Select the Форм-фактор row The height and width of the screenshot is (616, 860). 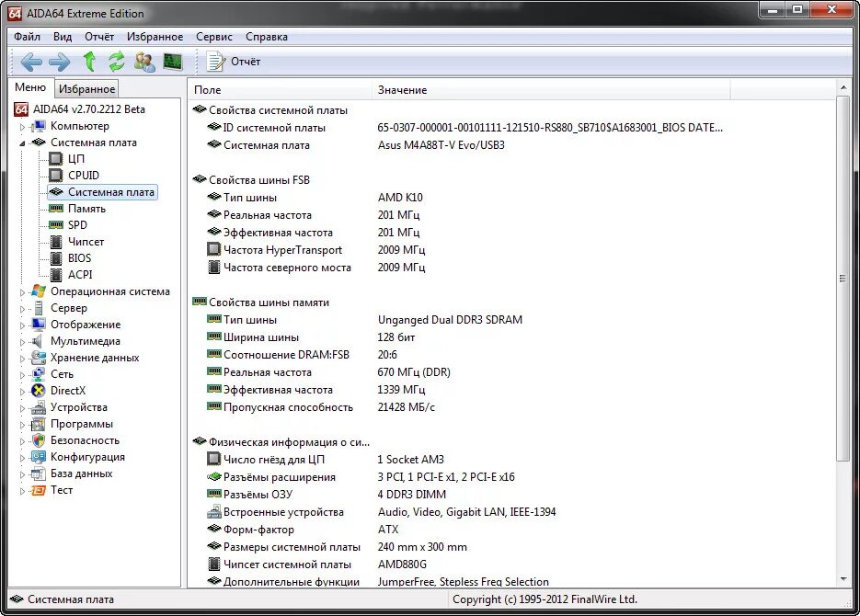(x=303, y=530)
